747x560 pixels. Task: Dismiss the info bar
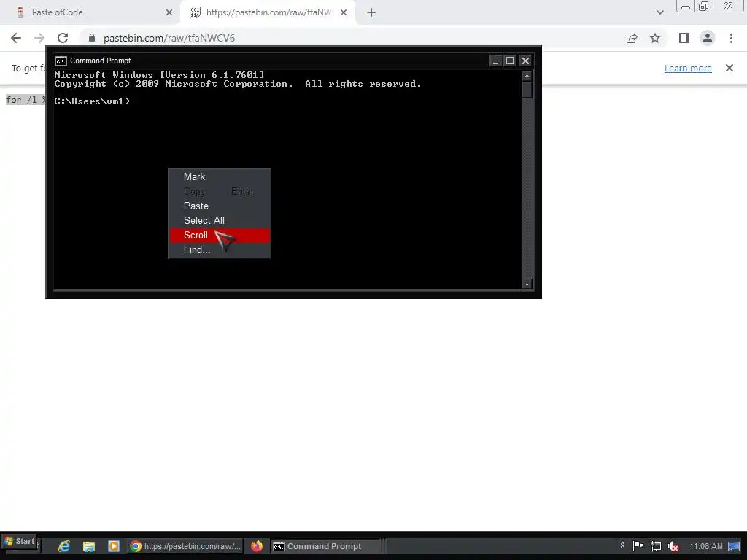(x=729, y=68)
